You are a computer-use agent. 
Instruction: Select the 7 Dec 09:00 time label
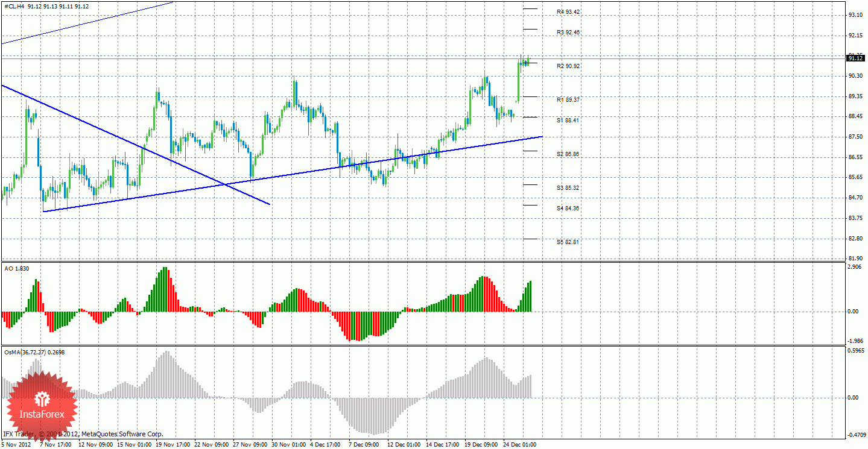pos(364,444)
